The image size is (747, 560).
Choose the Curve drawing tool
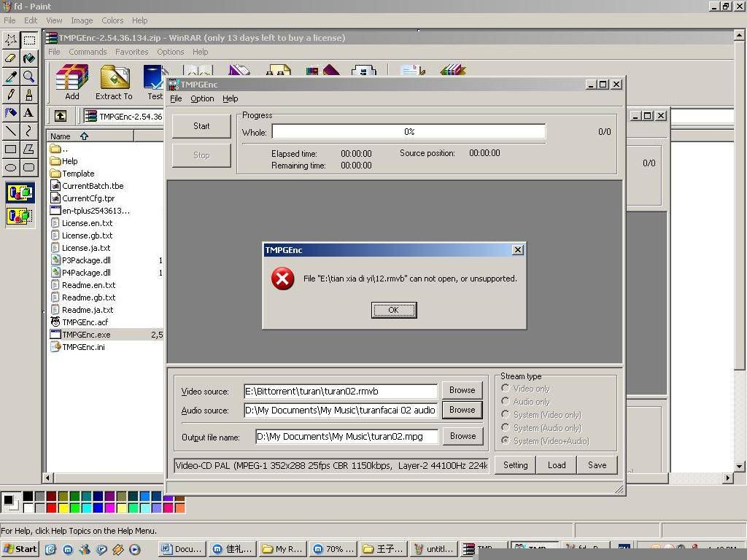29,131
